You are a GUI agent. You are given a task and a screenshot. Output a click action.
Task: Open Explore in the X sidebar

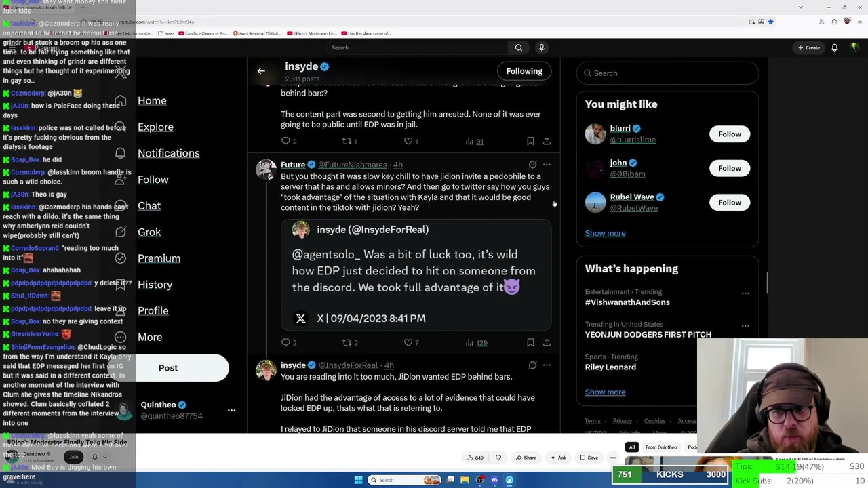coord(155,127)
